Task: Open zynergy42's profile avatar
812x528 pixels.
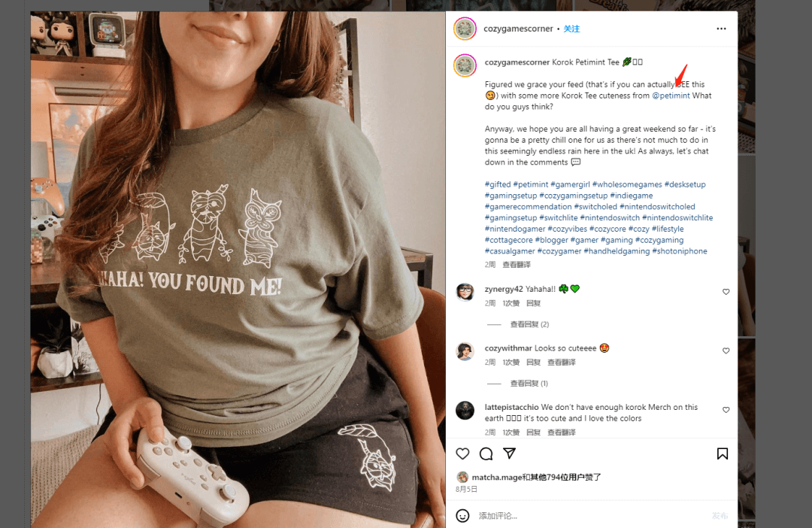Action: tap(465, 292)
